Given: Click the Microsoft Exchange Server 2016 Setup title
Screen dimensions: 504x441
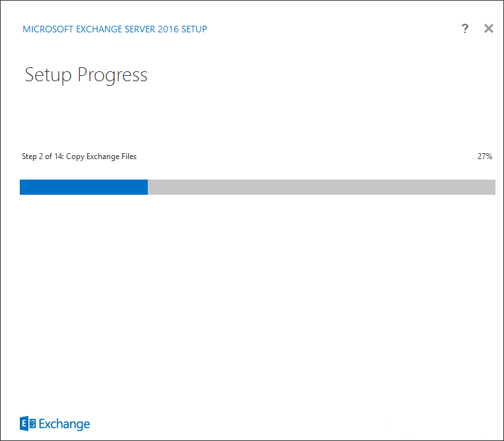Looking at the screenshot, I should [x=115, y=29].
